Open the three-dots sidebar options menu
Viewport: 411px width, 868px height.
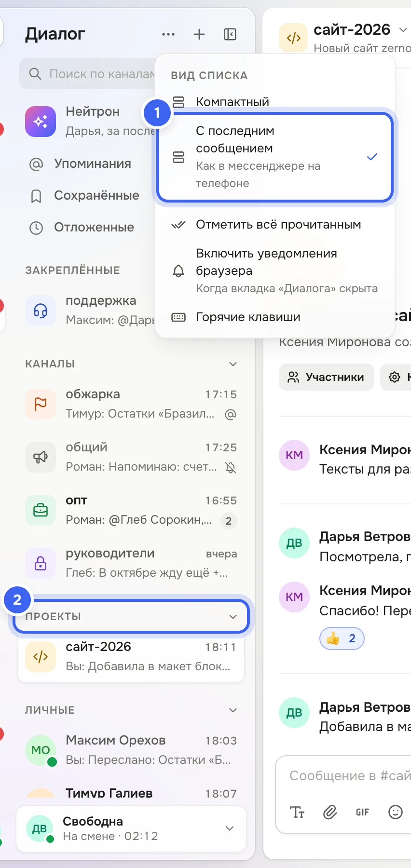[168, 34]
